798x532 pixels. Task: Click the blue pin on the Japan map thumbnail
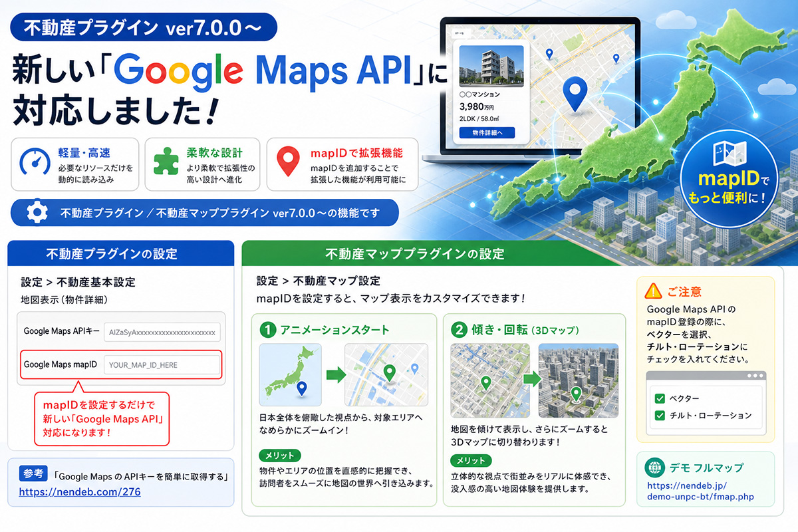[x=301, y=389]
